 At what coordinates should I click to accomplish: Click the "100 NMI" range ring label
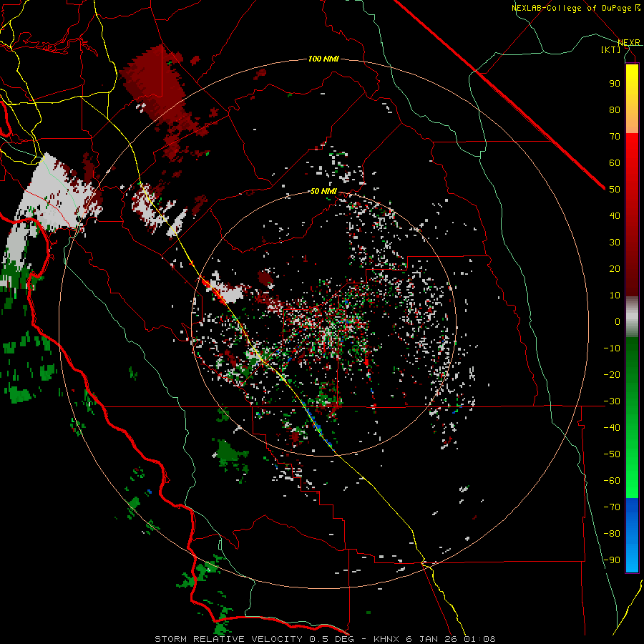pyautogui.click(x=323, y=59)
